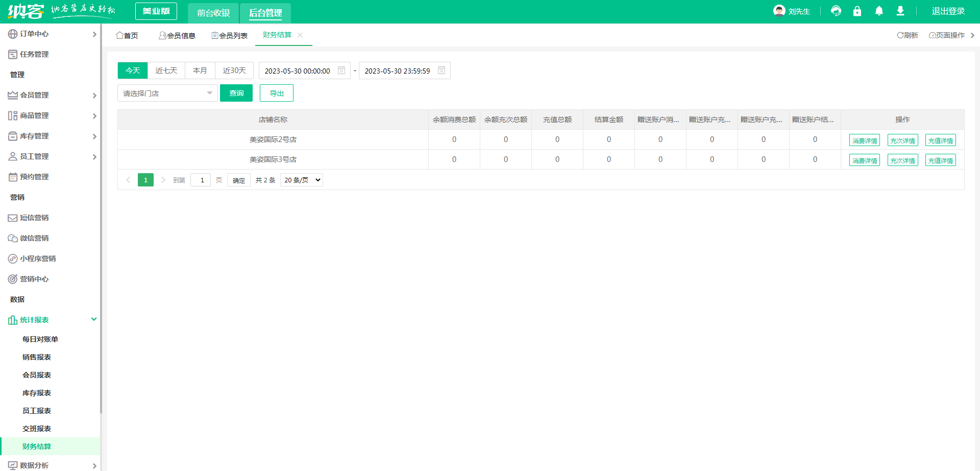
Task: Collapse the 统计报表 sidebar section
Action: point(94,319)
